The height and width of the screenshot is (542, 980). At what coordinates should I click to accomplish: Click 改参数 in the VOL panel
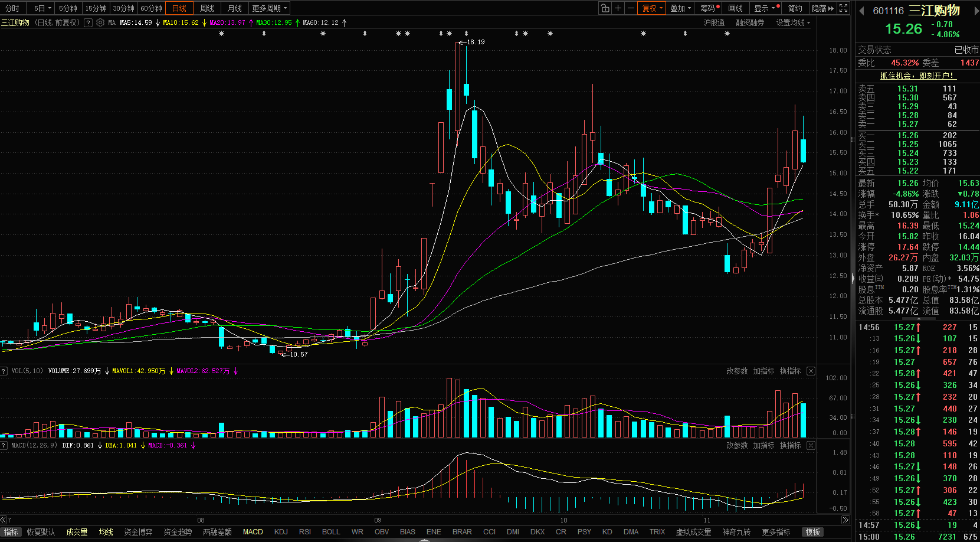pyautogui.click(x=737, y=371)
